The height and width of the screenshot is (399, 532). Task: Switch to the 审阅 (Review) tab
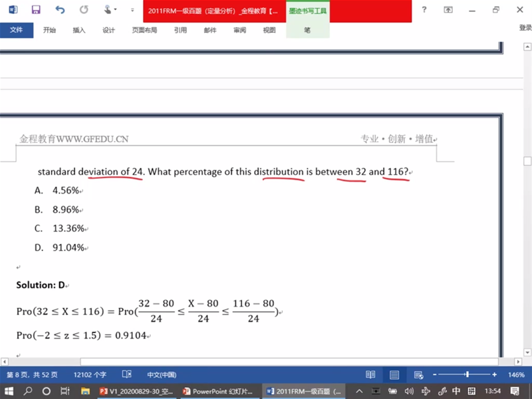click(239, 30)
